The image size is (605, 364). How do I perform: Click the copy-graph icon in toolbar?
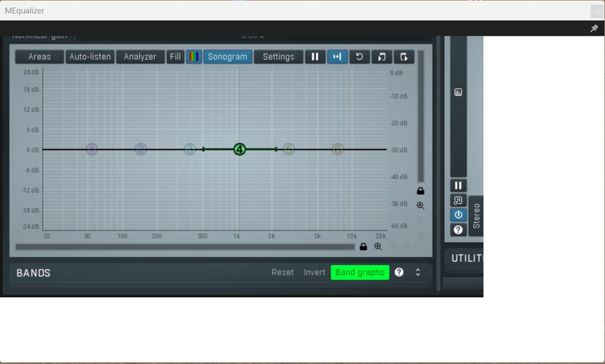(381, 57)
